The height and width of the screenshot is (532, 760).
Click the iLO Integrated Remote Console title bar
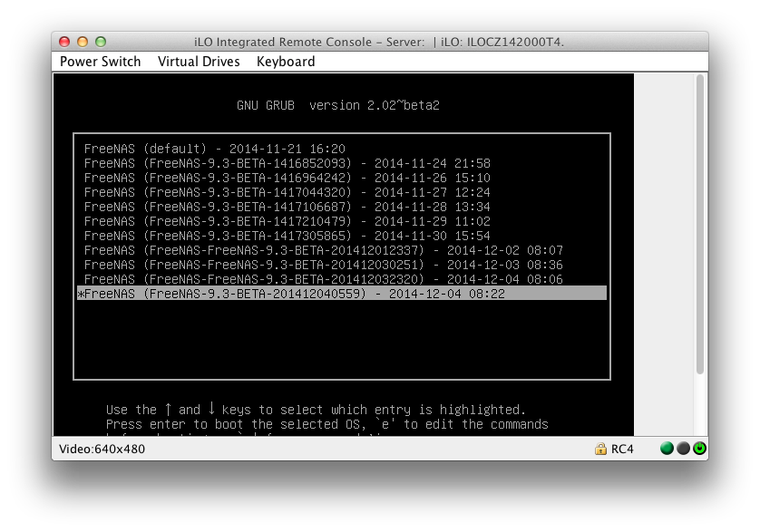click(379, 42)
